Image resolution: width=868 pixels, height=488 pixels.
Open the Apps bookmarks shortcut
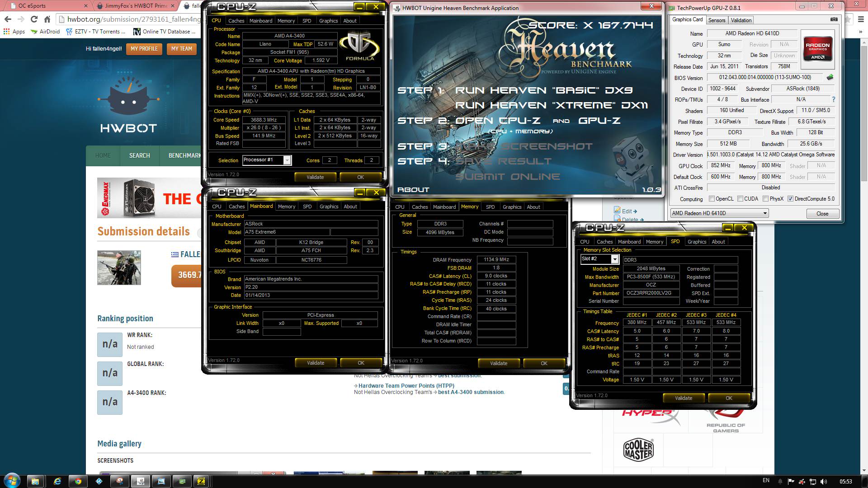[14, 32]
